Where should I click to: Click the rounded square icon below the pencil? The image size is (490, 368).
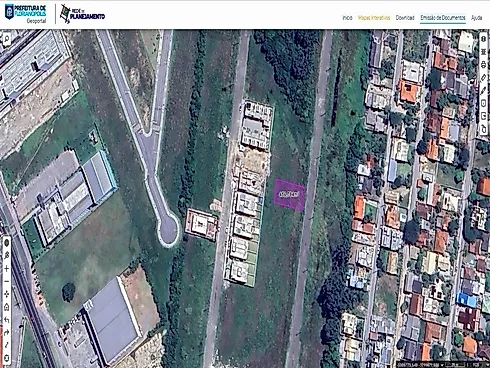click(x=484, y=103)
